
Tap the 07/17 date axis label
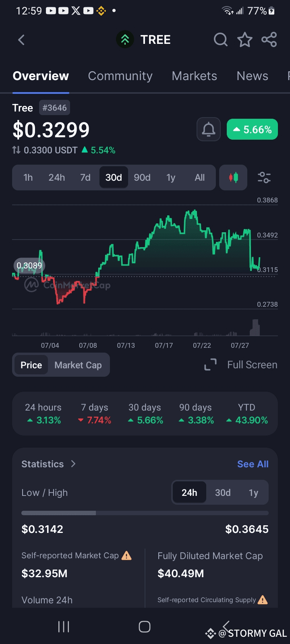[x=164, y=345]
